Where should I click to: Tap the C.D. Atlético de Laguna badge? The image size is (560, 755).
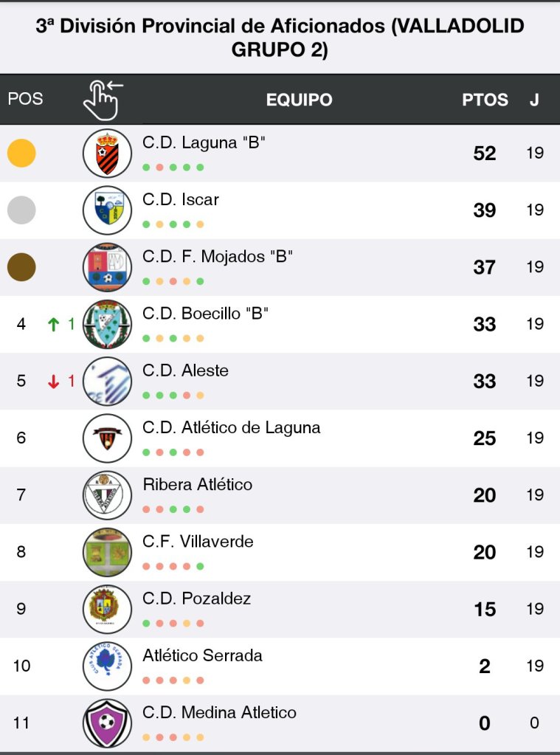point(107,438)
